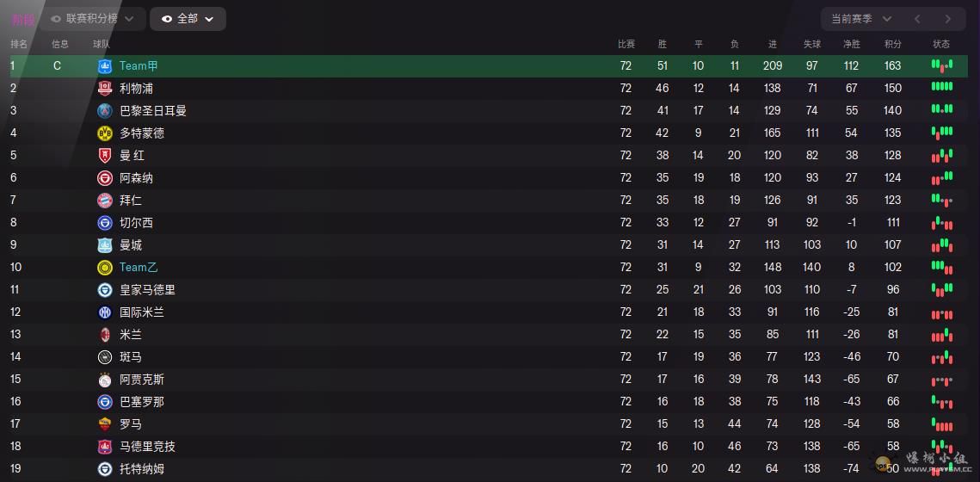Sort table by 净胜 column header
Image resolution: width=980 pixels, height=482 pixels.
pos(851,44)
